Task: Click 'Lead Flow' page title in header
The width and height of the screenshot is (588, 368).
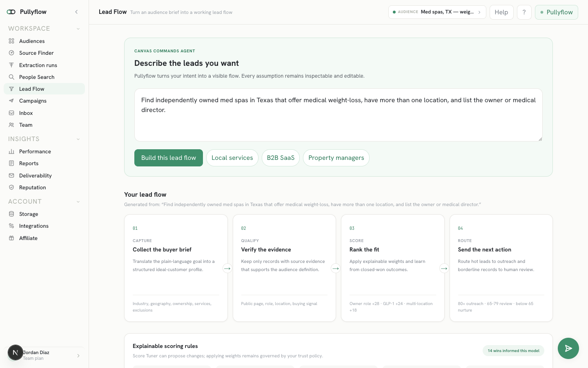Action: (113, 12)
